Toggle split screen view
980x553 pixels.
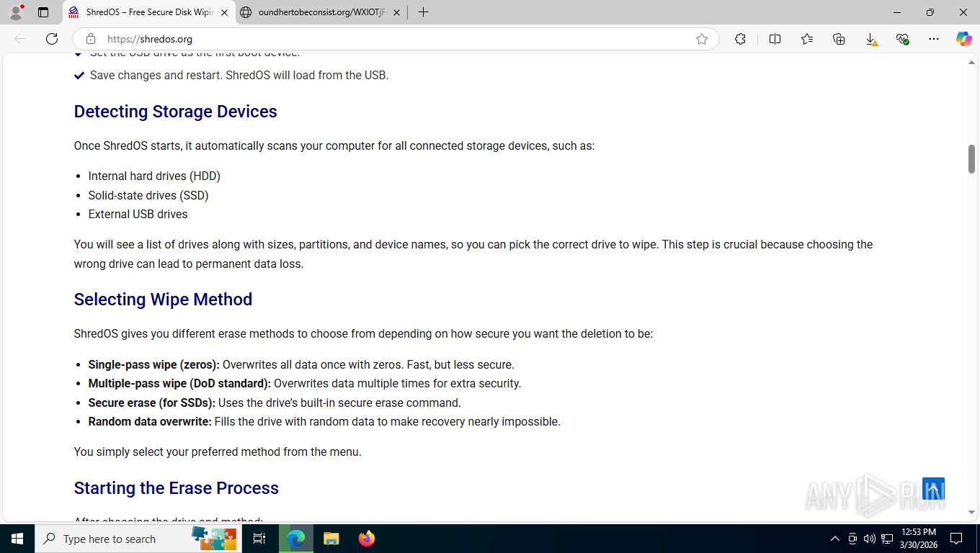click(775, 39)
